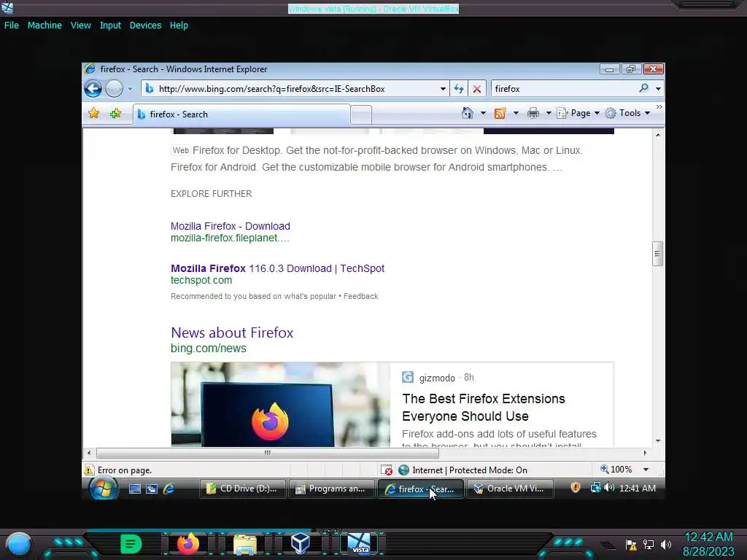The image size is (747, 560).
Task: Open a new blank tab
Action: pyautogui.click(x=361, y=115)
